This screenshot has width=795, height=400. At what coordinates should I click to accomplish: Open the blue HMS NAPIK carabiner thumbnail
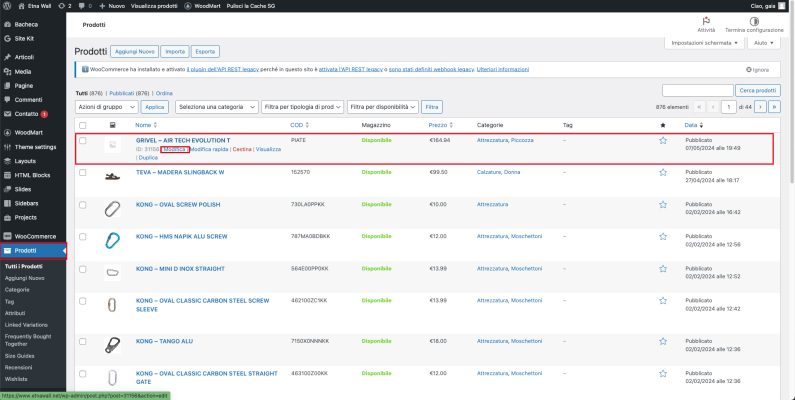(x=112, y=241)
